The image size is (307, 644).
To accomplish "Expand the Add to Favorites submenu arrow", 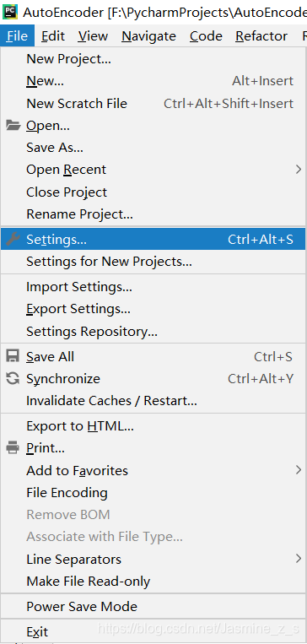I will pos(299,470).
